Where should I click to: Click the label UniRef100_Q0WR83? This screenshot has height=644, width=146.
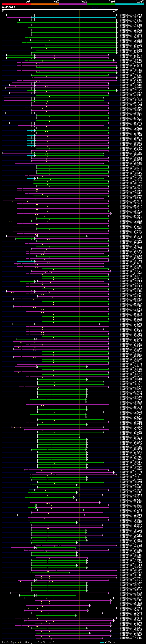131,635
